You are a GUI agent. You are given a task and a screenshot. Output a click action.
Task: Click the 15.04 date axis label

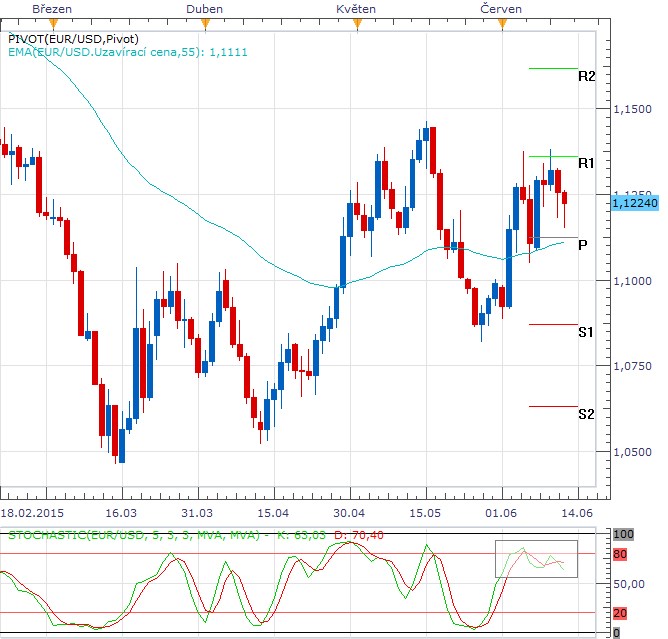click(x=273, y=512)
